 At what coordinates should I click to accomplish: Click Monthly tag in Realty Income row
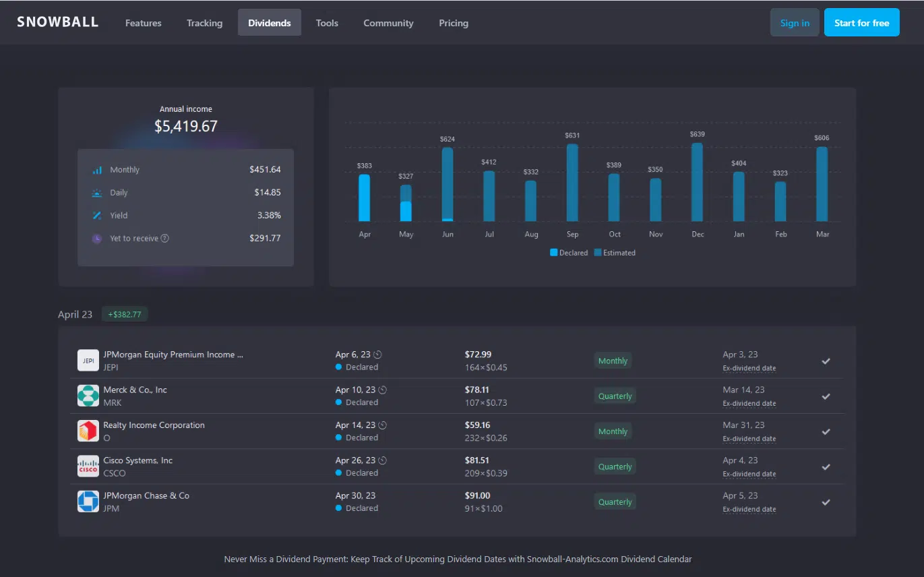pos(613,431)
